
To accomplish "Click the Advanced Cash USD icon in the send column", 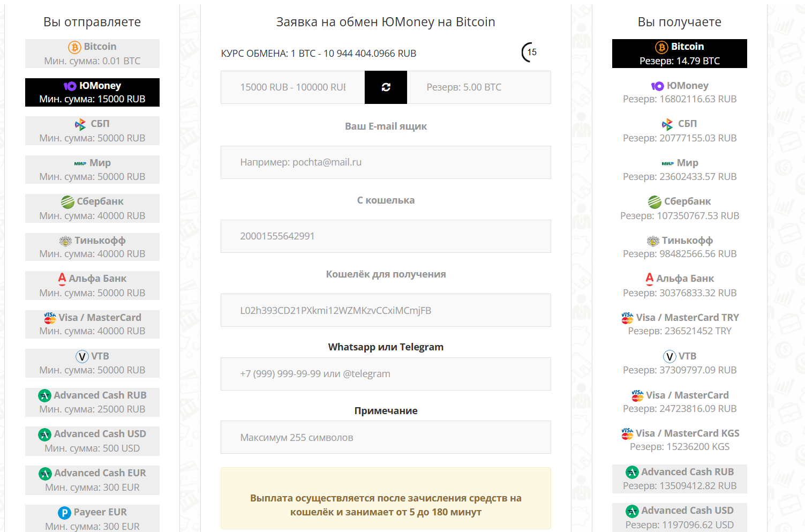I will click(45, 434).
